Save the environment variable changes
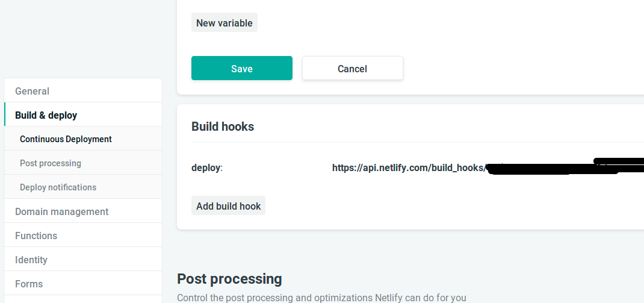 [241, 69]
